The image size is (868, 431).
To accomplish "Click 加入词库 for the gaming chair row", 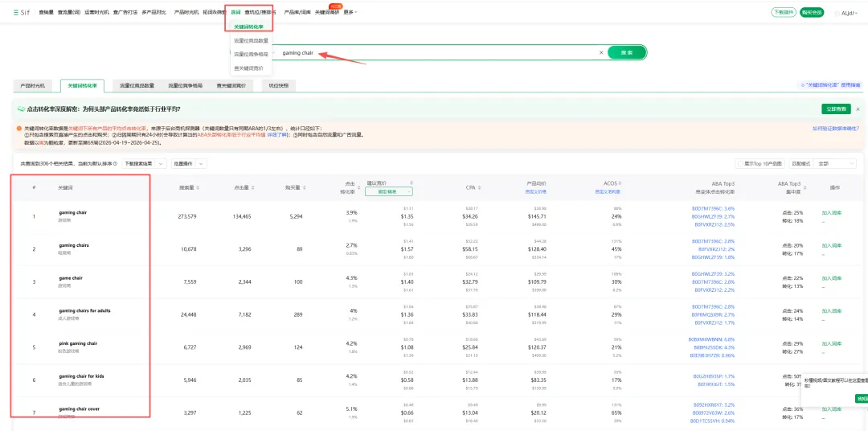I will [832, 213].
